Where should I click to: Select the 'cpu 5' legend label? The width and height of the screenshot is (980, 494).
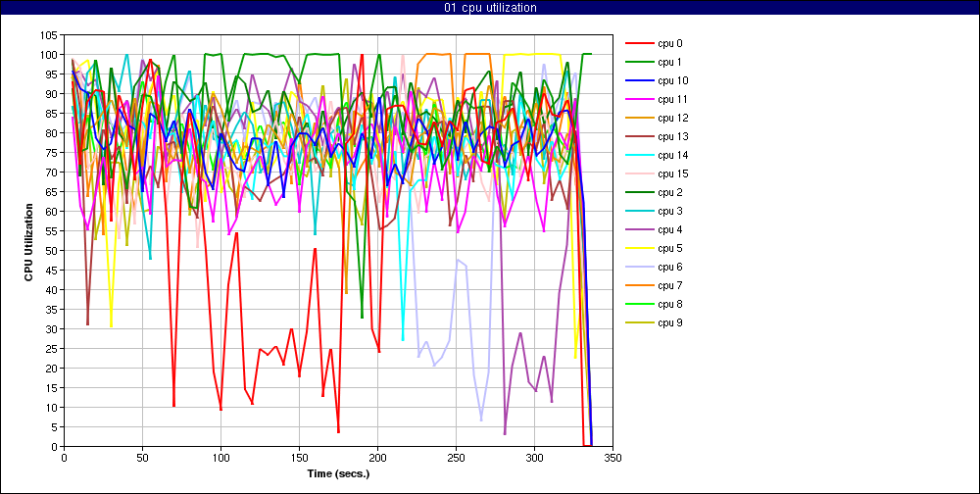669,248
